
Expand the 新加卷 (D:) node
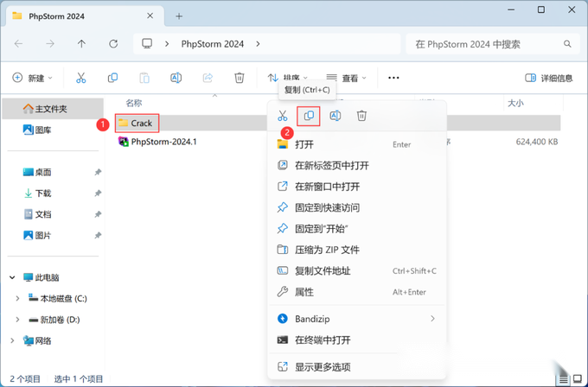pos(17,320)
